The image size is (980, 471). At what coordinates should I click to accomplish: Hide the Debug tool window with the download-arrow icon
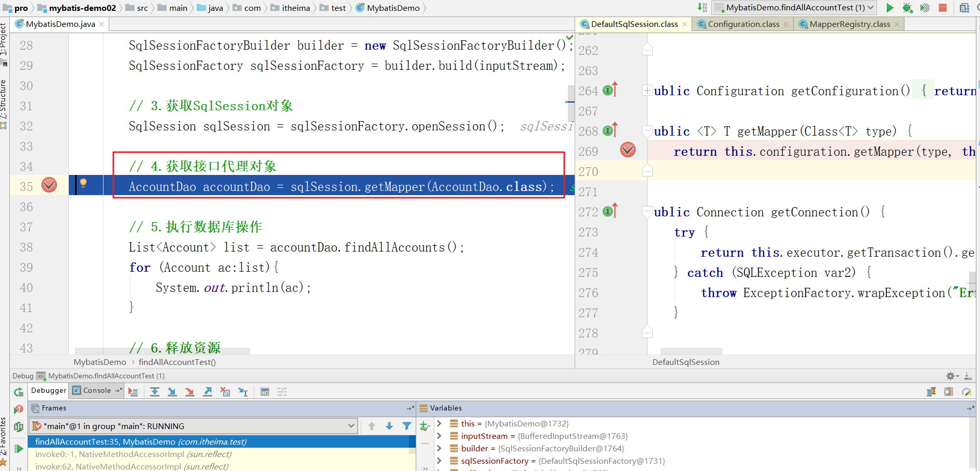968,376
